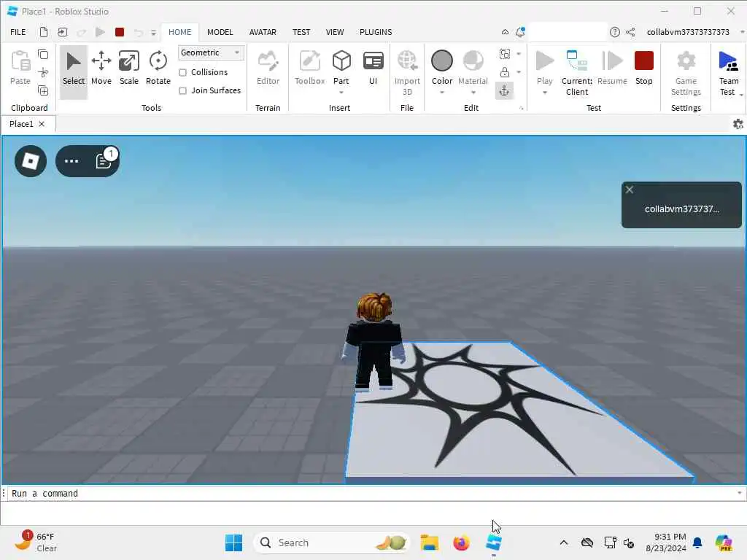Switch to the HOME tab
Image resolution: width=747 pixels, height=560 pixels.
point(179,32)
